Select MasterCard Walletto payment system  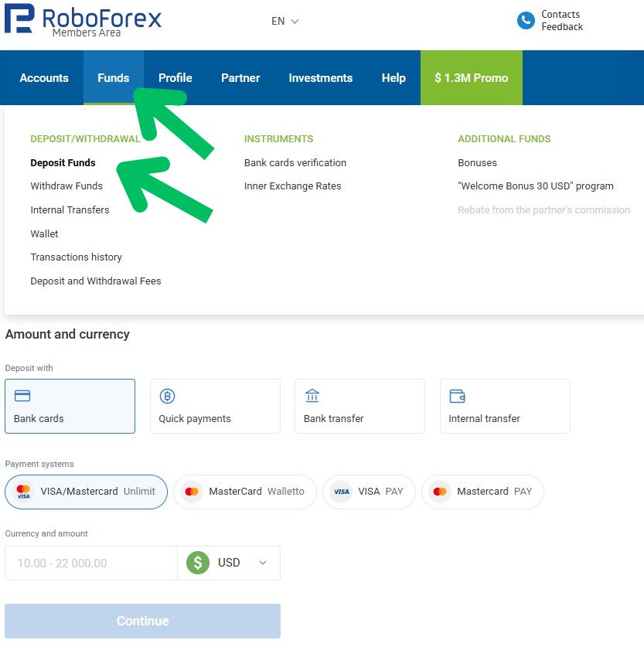245,492
